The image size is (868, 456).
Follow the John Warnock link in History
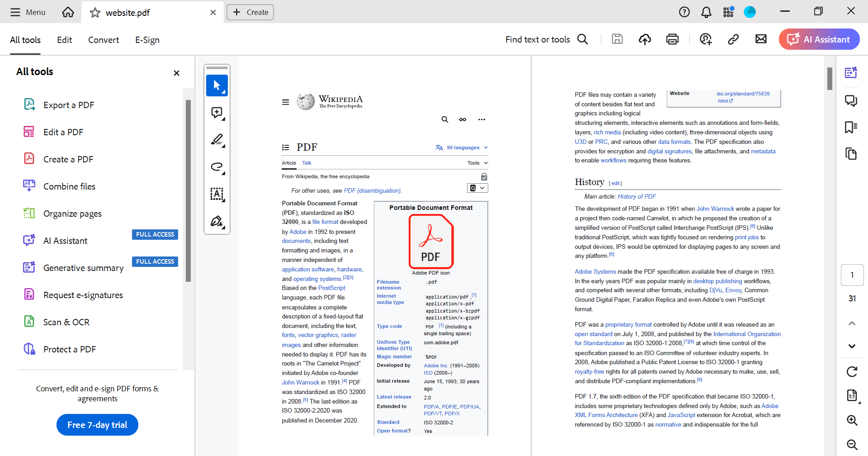tap(715, 209)
